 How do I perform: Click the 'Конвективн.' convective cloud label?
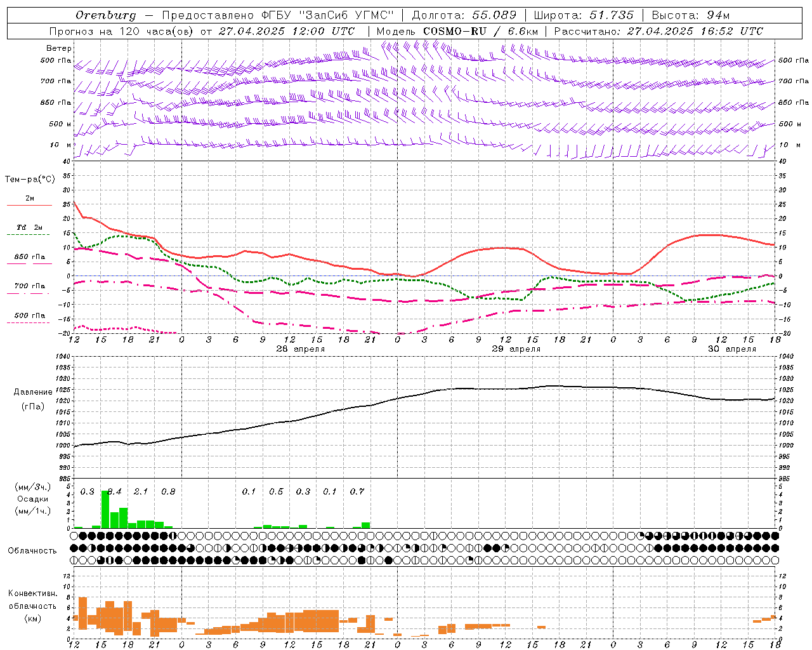click(x=32, y=594)
